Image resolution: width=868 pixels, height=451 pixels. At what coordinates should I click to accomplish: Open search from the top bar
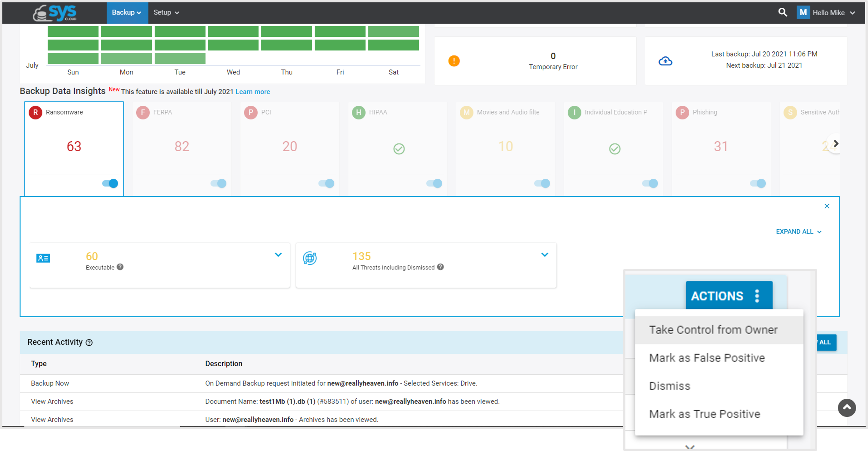pyautogui.click(x=782, y=12)
